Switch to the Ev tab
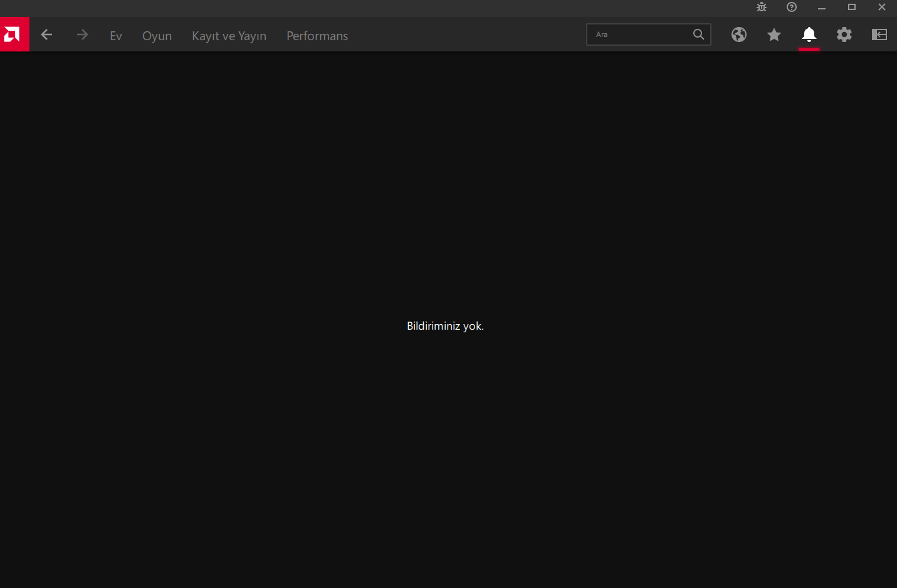 click(116, 36)
